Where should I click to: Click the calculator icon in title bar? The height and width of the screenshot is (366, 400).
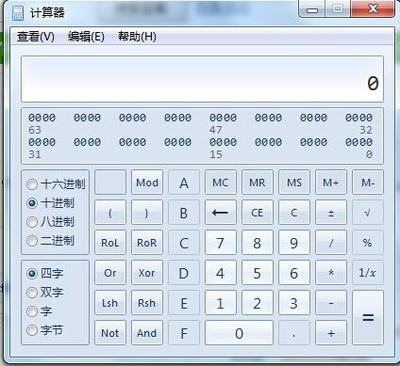click(18, 13)
